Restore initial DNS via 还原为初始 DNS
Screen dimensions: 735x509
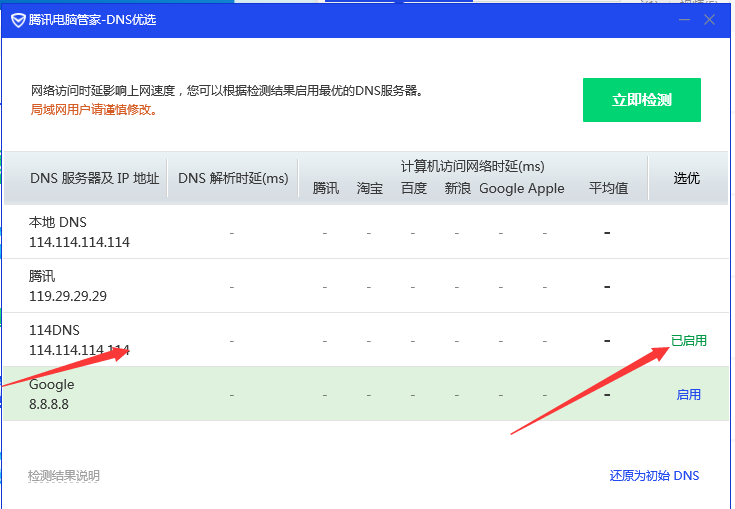[654, 476]
